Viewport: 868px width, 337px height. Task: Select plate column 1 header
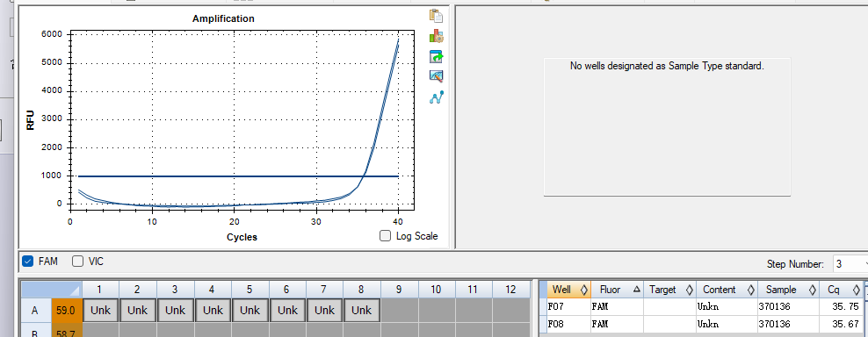pyautogui.click(x=100, y=290)
